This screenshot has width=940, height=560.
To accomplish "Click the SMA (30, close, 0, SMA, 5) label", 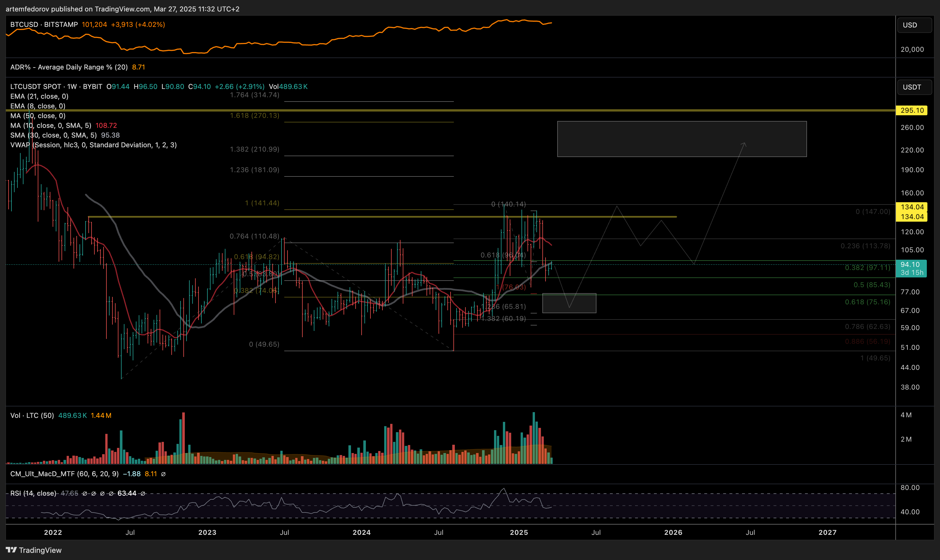I will click(53, 136).
